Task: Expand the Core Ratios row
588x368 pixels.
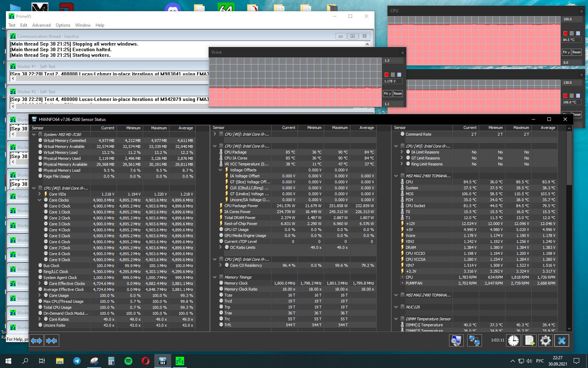Action: (x=40, y=319)
